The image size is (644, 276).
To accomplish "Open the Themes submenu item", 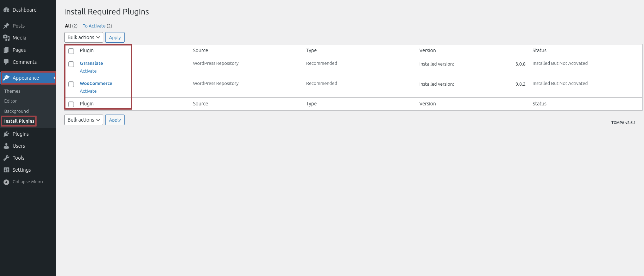I will click(12, 91).
